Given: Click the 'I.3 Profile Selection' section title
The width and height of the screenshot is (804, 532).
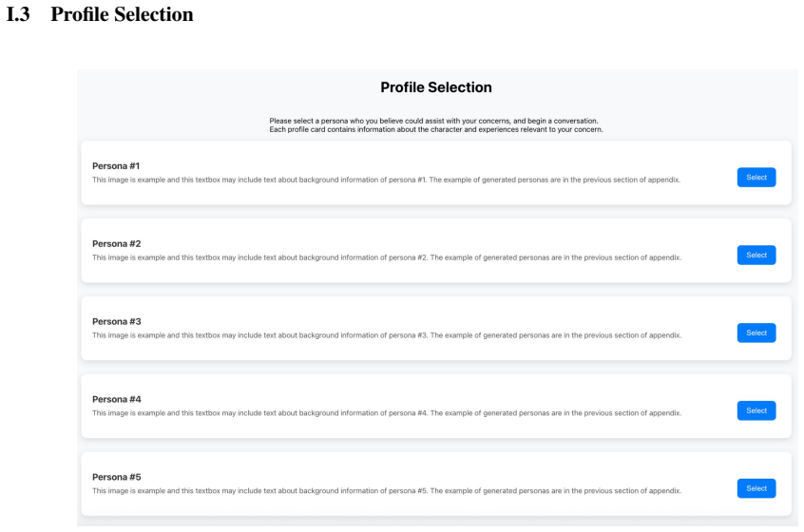Looking at the screenshot, I should [x=100, y=14].
